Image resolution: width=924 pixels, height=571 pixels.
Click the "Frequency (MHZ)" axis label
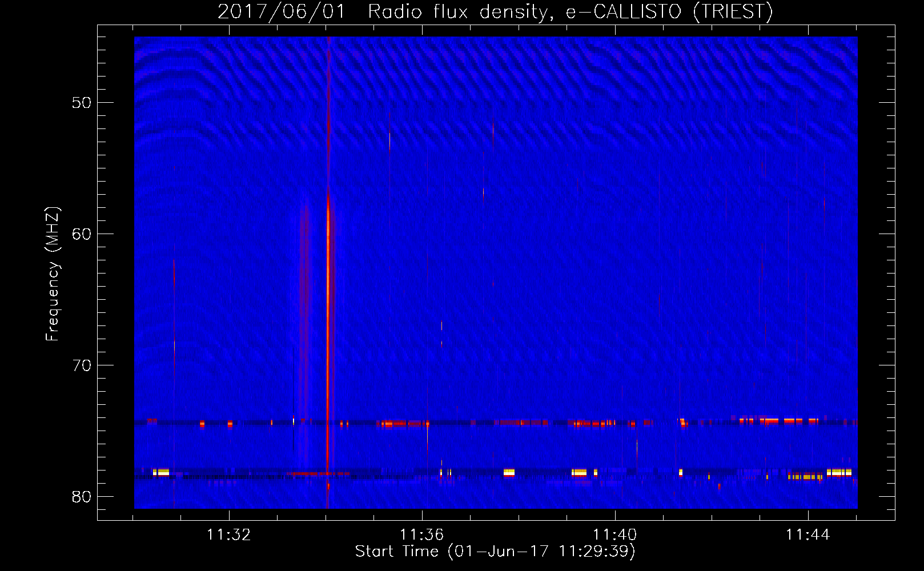pyautogui.click(x=53, y=274)
